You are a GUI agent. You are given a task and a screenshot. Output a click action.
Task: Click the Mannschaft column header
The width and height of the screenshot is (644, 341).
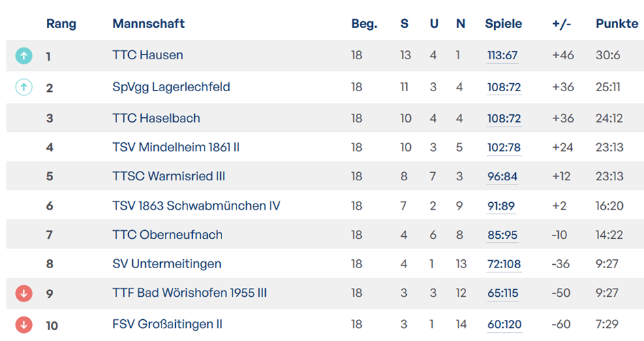pyautogui.click(x=149, y=24)
